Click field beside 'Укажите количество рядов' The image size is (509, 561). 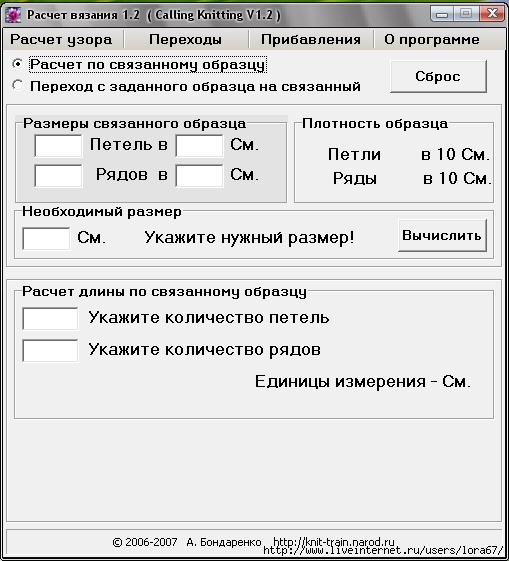[50, 350]
